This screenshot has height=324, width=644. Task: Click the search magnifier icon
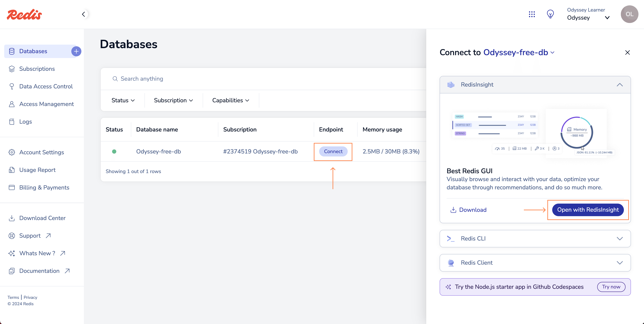pos(115,79)
